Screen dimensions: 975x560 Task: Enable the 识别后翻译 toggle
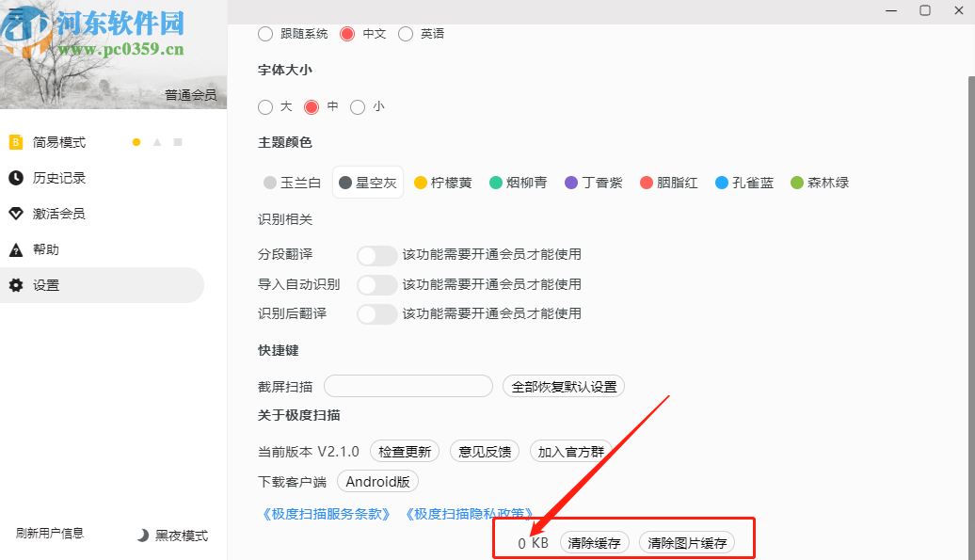coord(376,313)
